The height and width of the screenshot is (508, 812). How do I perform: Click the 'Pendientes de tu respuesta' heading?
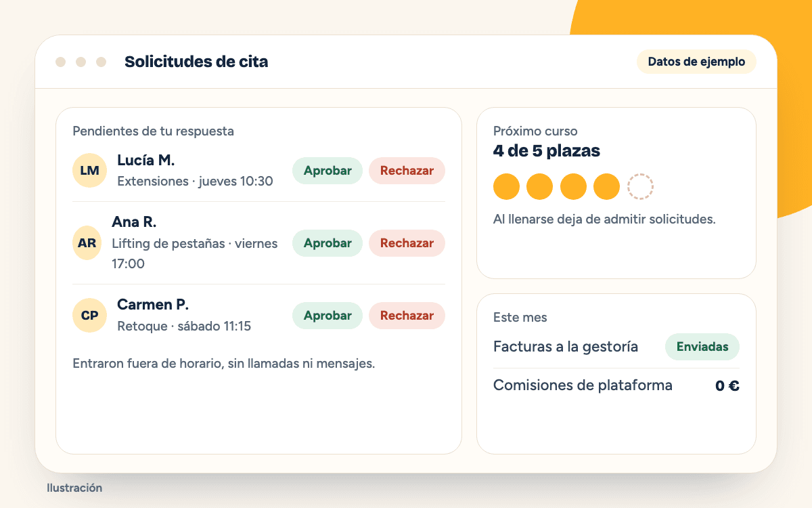click(x=153, y=131)
